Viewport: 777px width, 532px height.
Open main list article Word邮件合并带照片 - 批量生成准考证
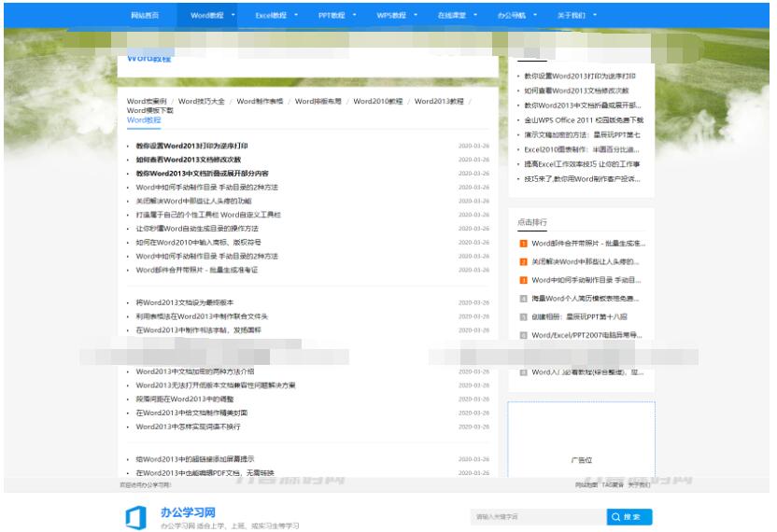click(x=197, y=270)
